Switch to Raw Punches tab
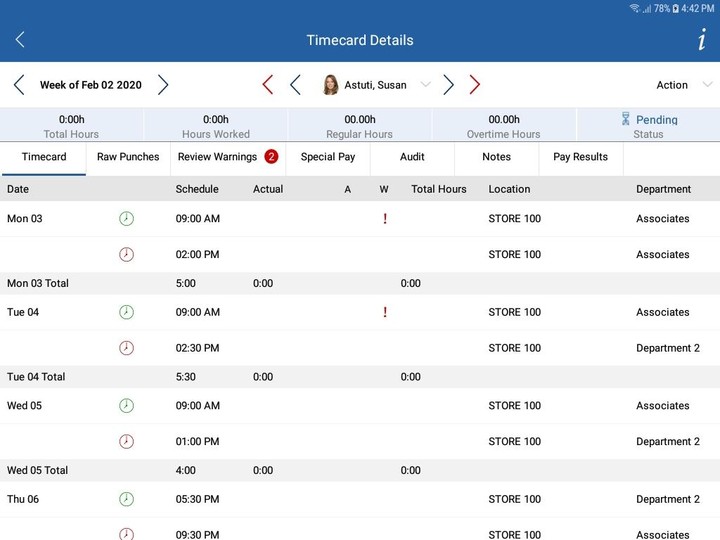Viewport: 720px width, 540px height. tap(128, 157)
